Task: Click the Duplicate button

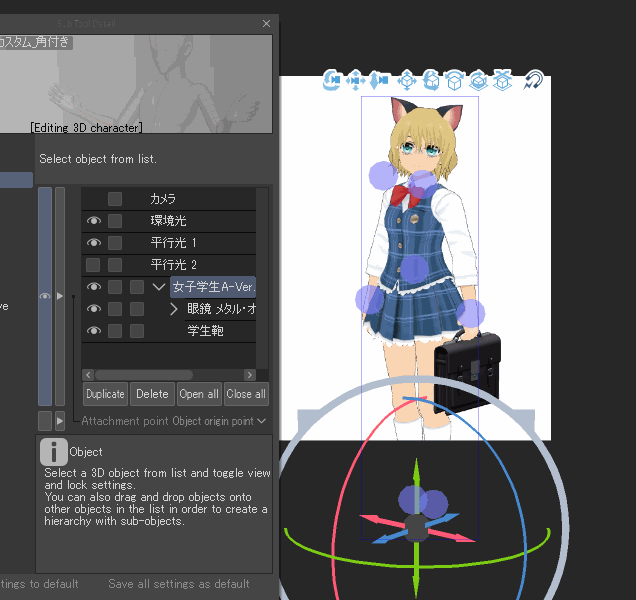Action: coord(105,394)
